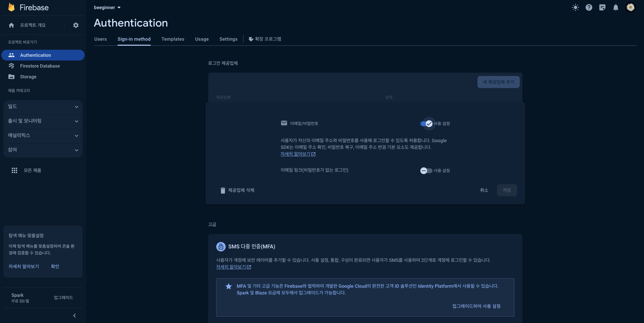Click the 업그레이드 button beside Spark plan

tap(63, 298)
